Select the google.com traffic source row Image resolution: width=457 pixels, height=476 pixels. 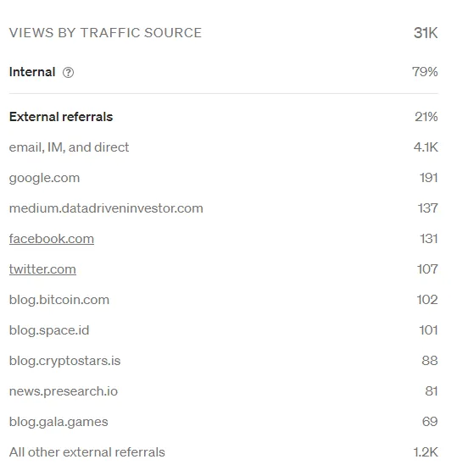223,178
